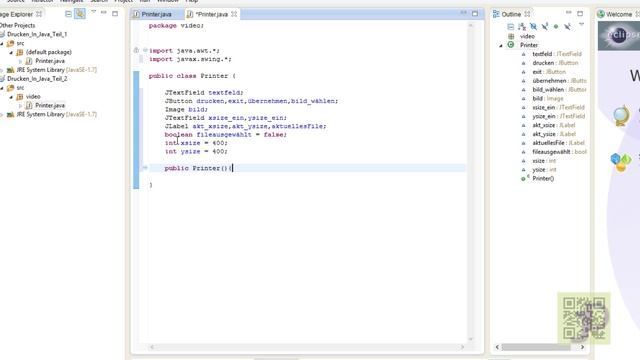Image resolution: width=640 pixels, height=360 pixels.
Task: Click Outline scrollbar right arrow
Action: [582, 347]
